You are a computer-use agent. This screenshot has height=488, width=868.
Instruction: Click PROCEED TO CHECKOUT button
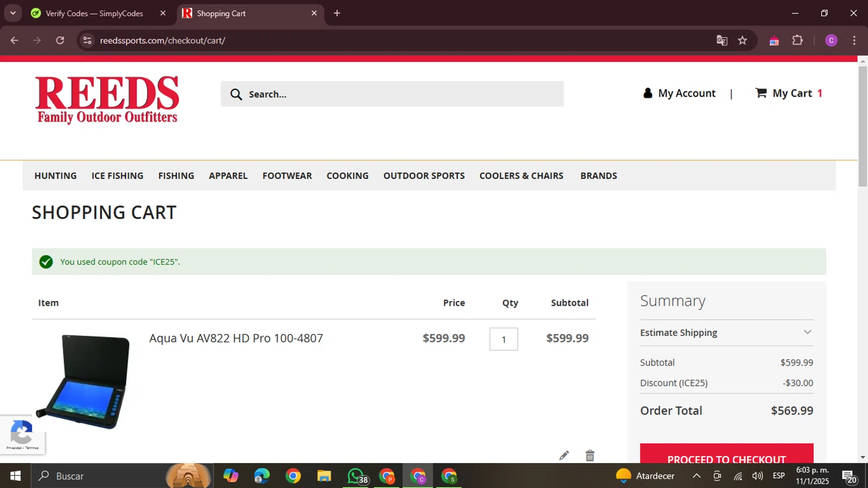pyautogui.click(x=727, y=454)
